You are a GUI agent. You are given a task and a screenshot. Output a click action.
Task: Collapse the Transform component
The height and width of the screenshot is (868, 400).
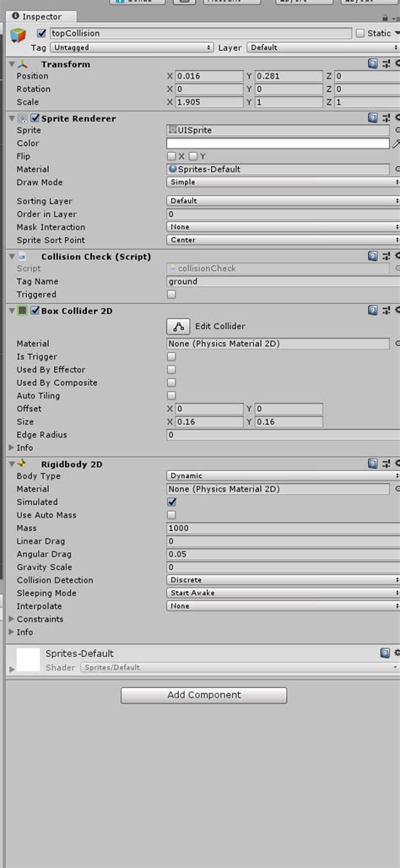click(12, 65)
